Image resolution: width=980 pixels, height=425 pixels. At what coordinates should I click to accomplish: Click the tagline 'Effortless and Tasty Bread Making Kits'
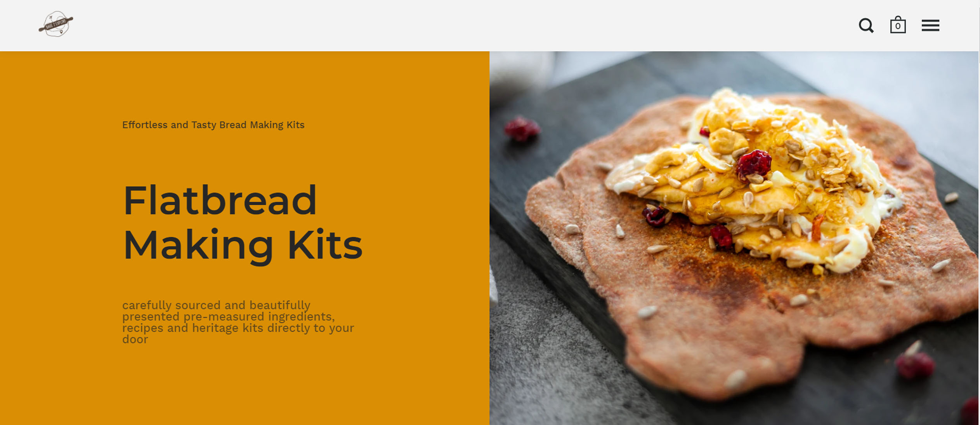[x=213, y=125]
